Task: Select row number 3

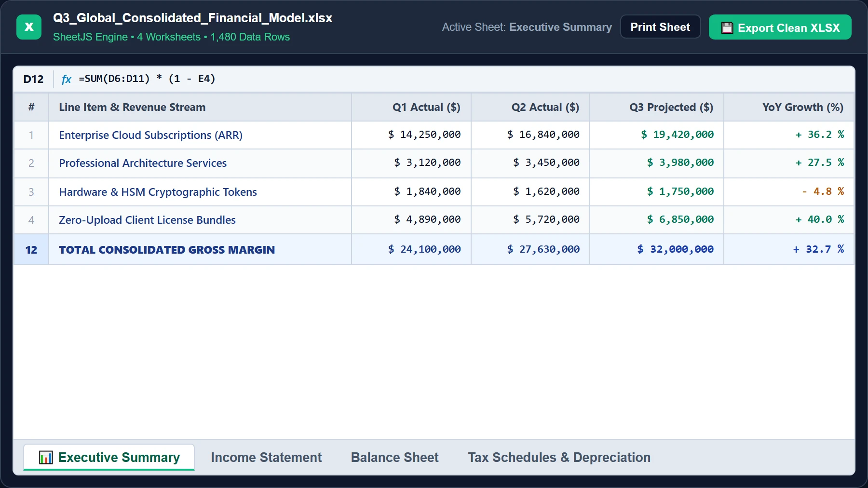Action: [x=31, y=192]
